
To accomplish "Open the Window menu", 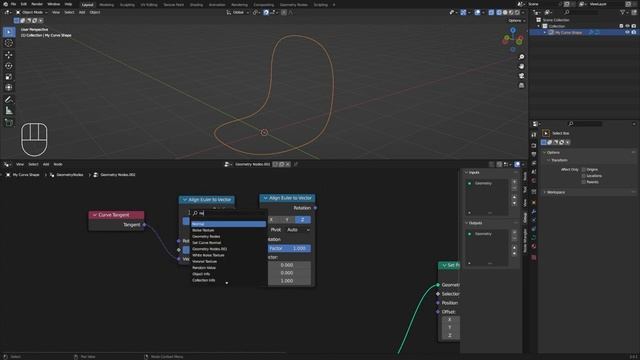I will click(x=53, y=4).
